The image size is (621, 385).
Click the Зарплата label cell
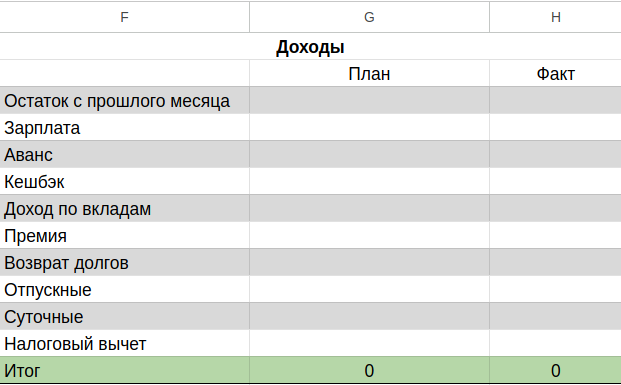point(124,128)
